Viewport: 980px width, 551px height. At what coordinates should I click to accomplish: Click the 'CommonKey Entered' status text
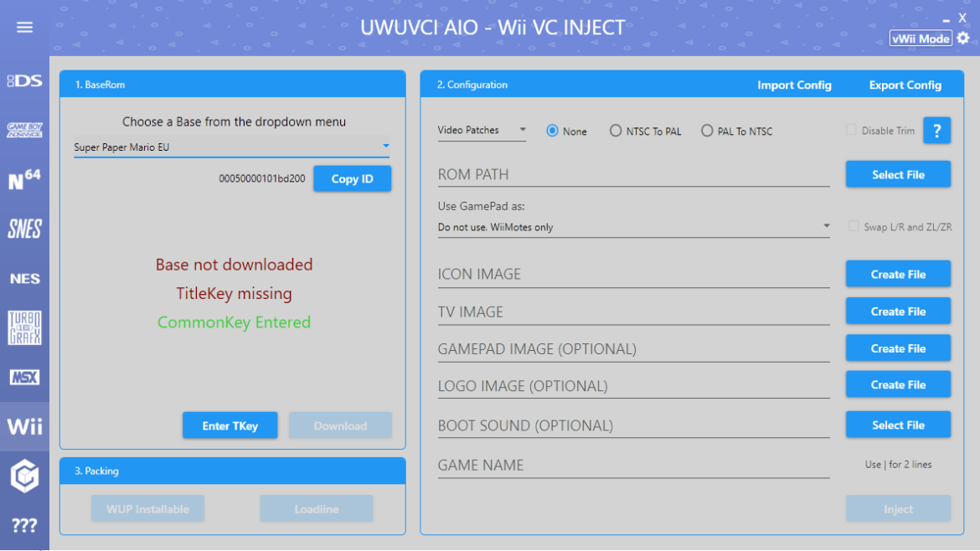tap(234, 322)
